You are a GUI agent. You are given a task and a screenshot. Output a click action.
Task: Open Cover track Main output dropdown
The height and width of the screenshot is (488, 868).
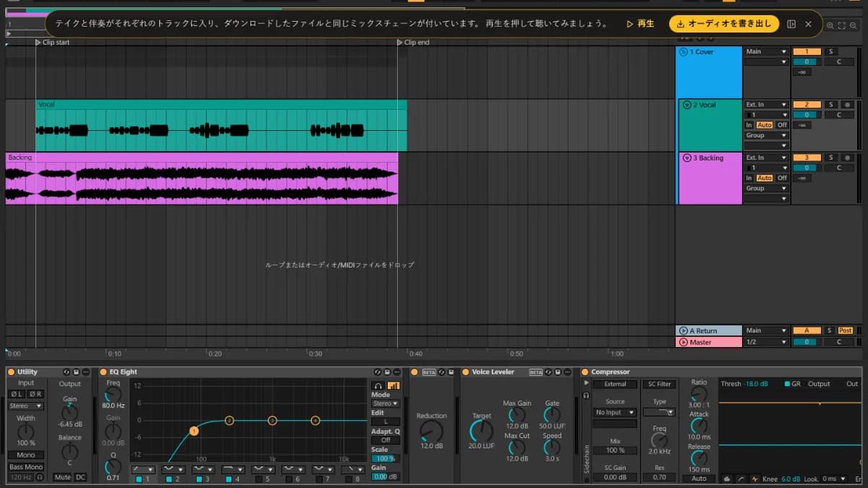[766, 51]
